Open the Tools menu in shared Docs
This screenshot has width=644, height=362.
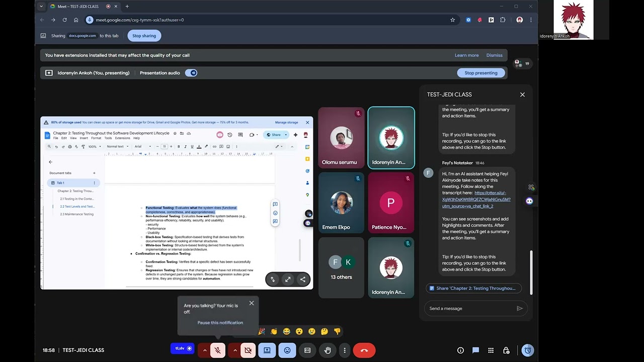[x=108, y=138]
